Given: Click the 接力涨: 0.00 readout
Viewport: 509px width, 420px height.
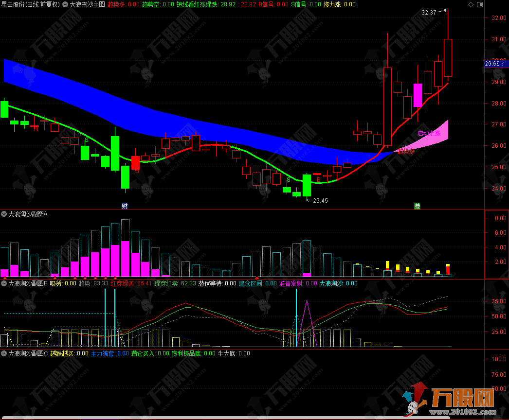Looking at the screenshot, I should (x=340, y=4).
